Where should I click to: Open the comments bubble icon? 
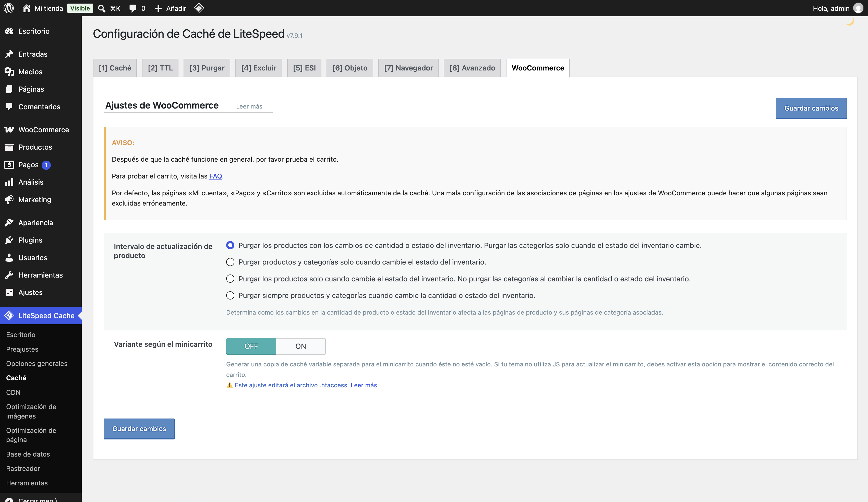(132, 8)
